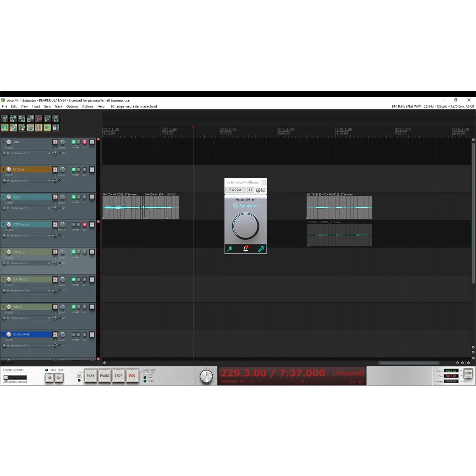Open the Actions menu
476x476 pixels.
[88, 106]
